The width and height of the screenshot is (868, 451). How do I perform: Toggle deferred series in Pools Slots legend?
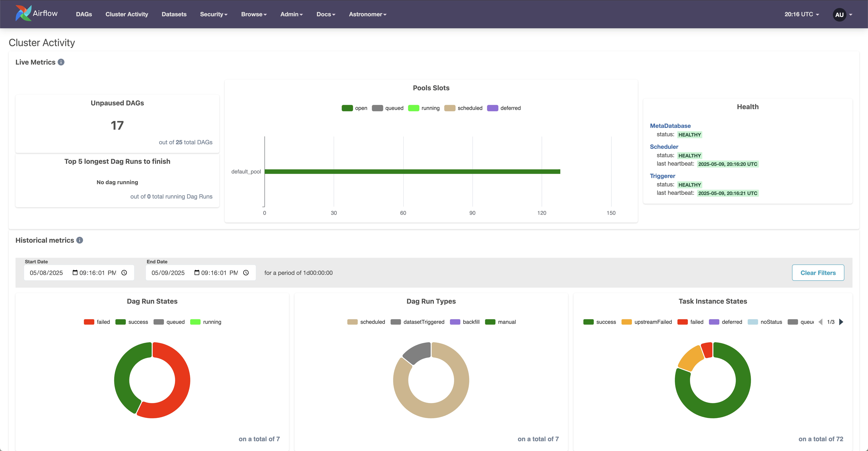point(504,108)
